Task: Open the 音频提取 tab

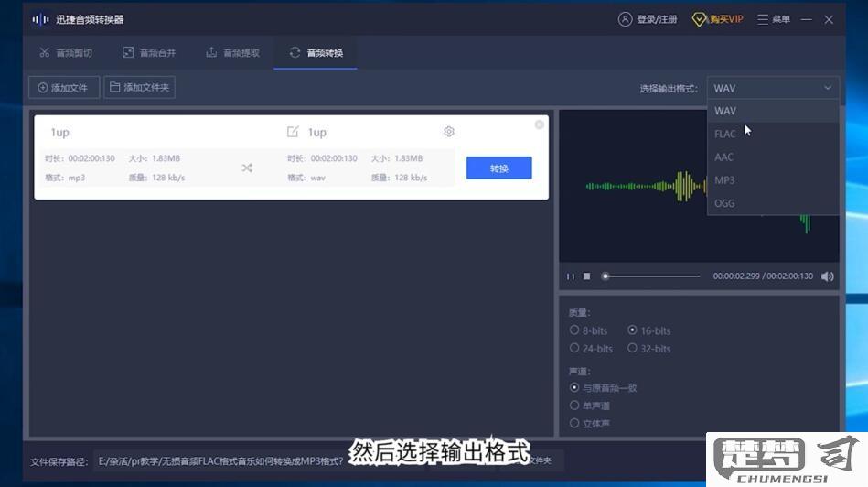Action: [x=232, y=52]
